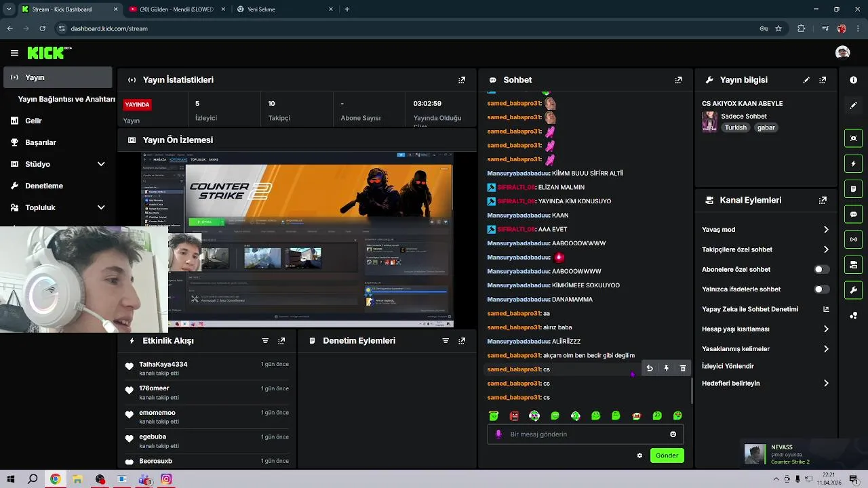Toggle lightning activity widget in right sidebar
Image resolution: width=868 pixels, height=488 pixels.
point(853,163)
